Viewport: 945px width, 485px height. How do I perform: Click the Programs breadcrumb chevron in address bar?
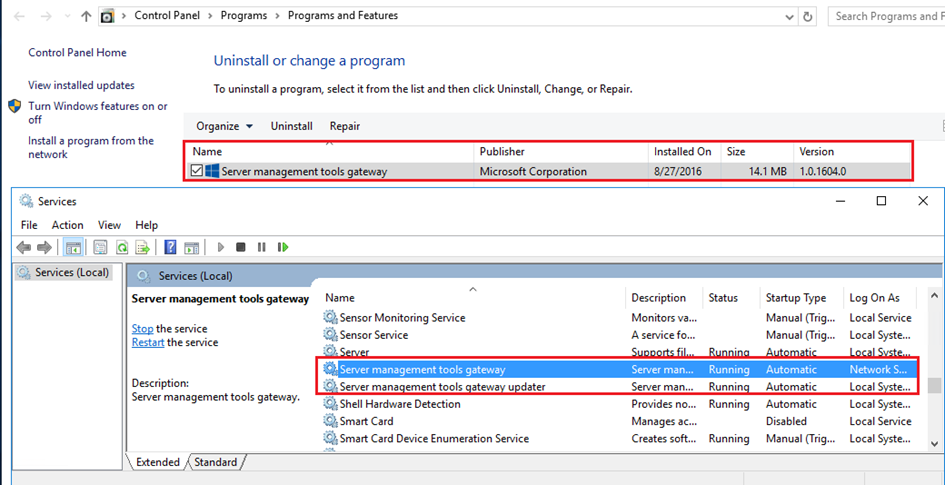[278, 16]
